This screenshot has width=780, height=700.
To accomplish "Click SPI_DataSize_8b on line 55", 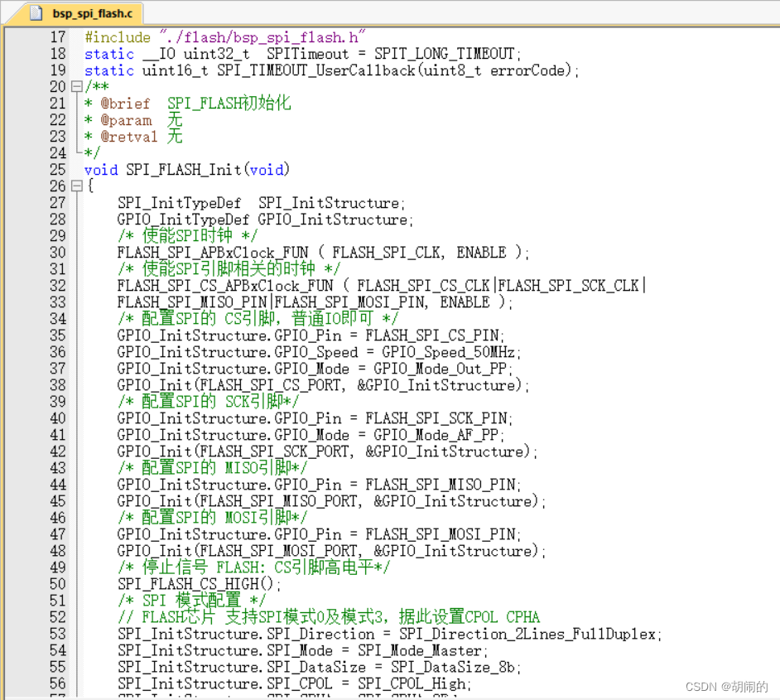I will [453, 667].
